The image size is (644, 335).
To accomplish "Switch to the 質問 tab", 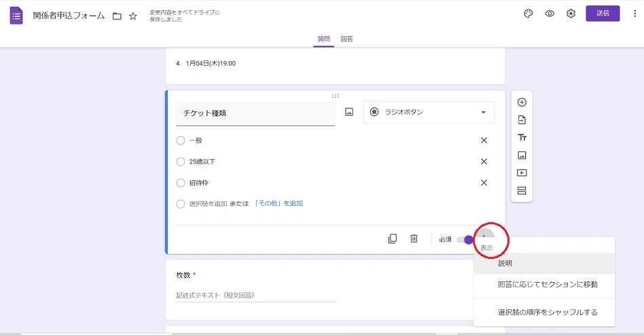I will pos(323,39).
